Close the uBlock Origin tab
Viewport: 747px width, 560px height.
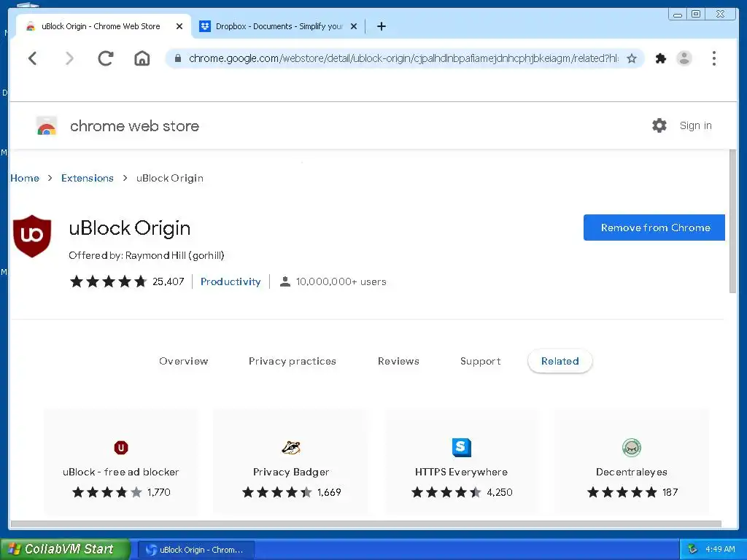click(x=179, y=27)
